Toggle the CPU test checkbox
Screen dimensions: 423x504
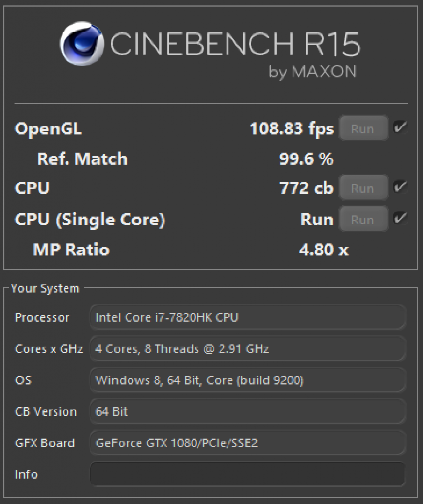401,187
